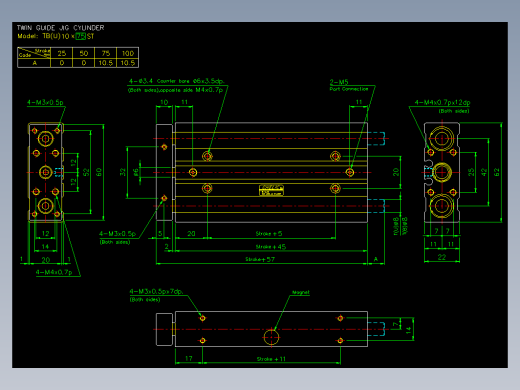Screen dimensions: 520x390
Task: Click the 42 dimension in right view
Action: coord(484,172)
